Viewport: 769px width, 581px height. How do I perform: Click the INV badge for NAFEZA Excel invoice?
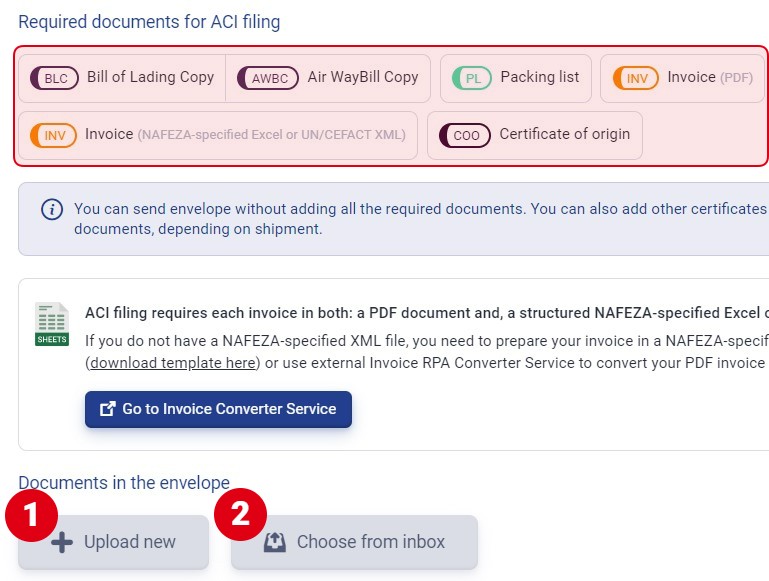pos(53,135)
